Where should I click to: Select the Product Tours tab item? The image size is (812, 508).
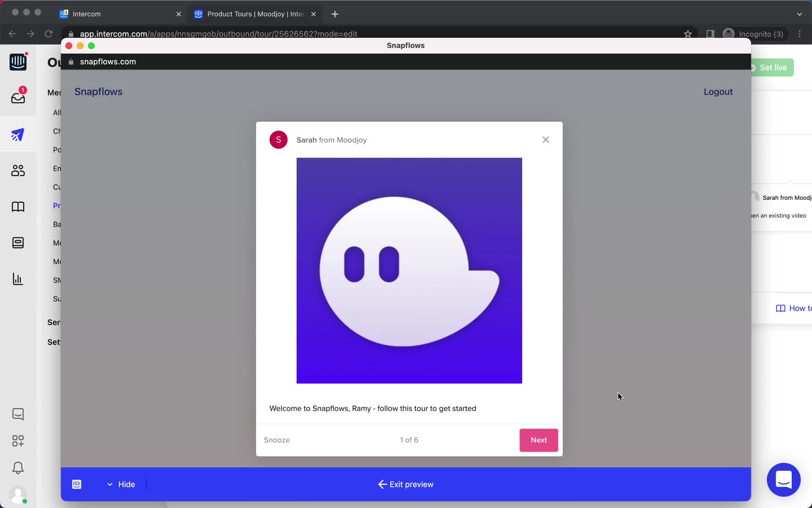click(255, 14)
